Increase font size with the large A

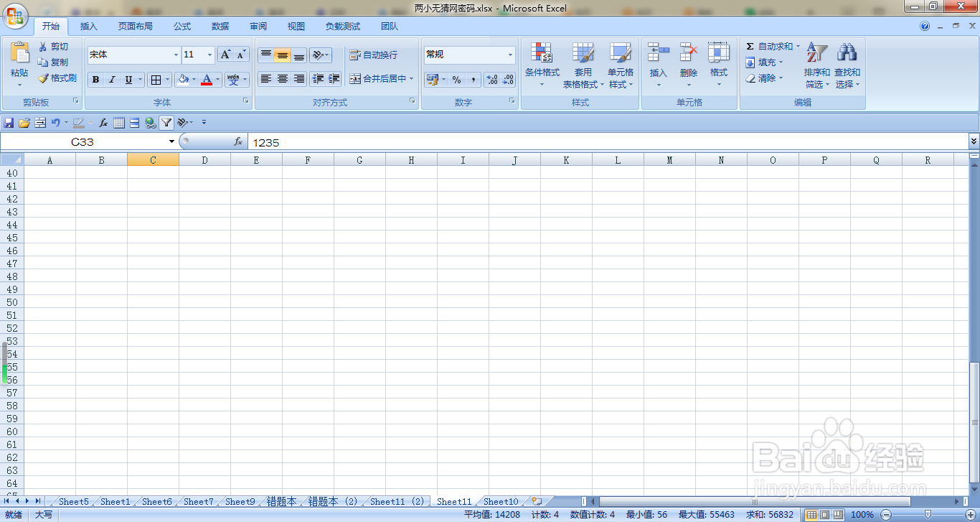pos(225,55)
